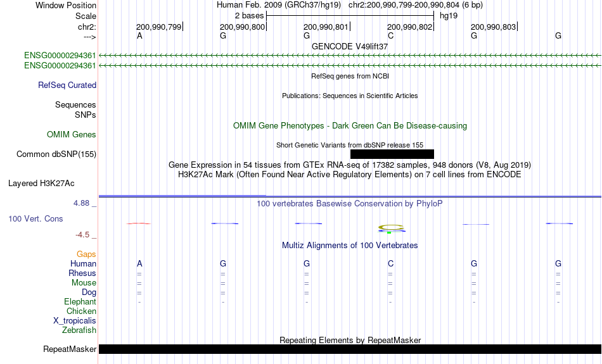This screenshot has height=364, width=602.
Task: Click the black RepeatMasker repeat bar
Action: [350, 349]
